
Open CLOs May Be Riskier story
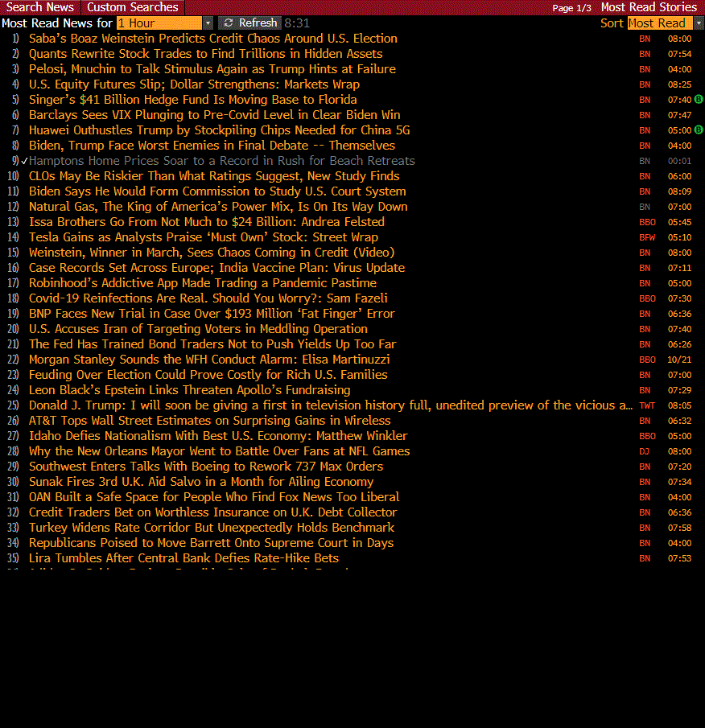point(214,176)
